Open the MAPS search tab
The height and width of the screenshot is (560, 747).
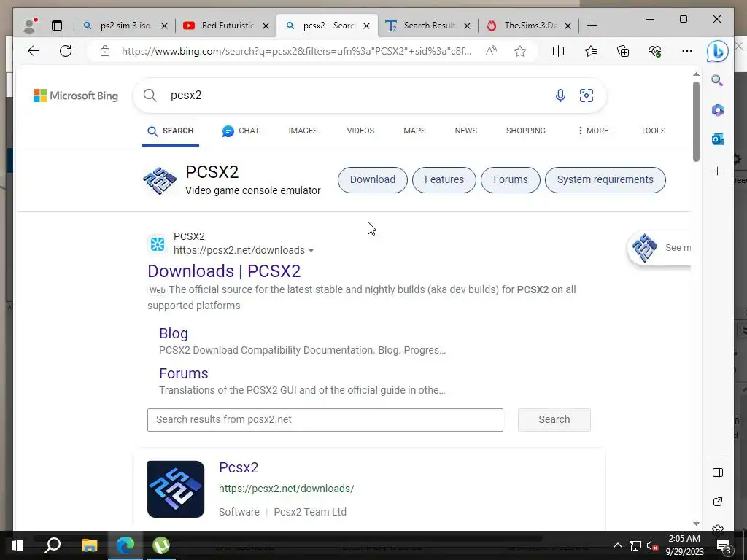click(x=414, y=131)
